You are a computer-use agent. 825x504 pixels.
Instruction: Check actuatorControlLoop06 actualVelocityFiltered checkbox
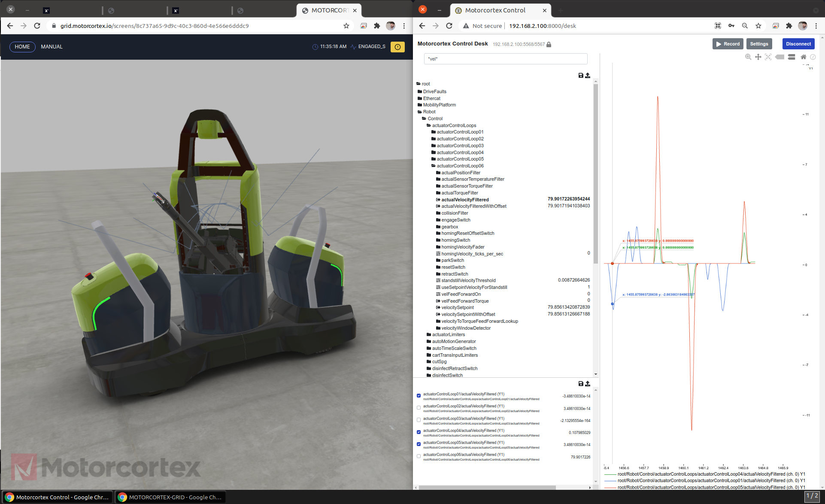tap(419, 456)
